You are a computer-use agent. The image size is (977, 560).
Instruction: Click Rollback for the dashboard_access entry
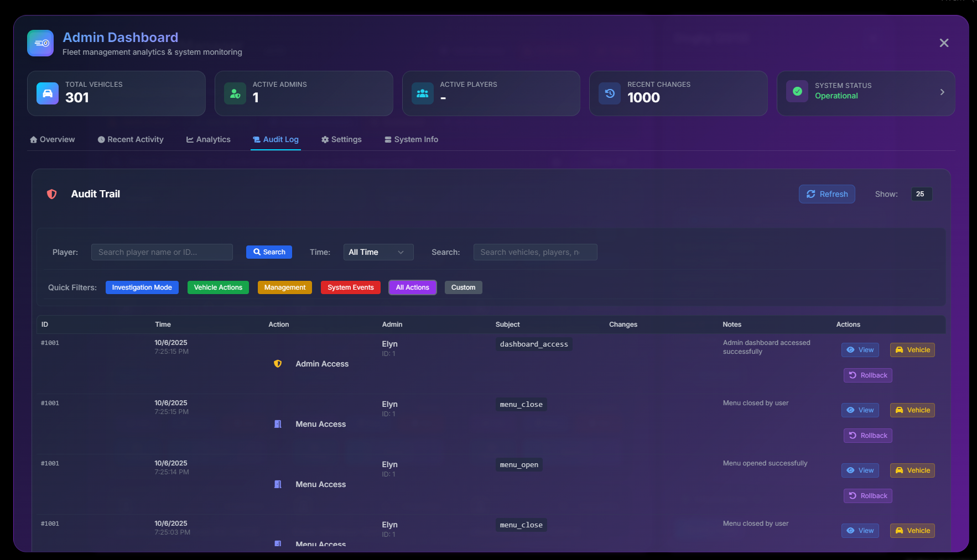[867, 375]
